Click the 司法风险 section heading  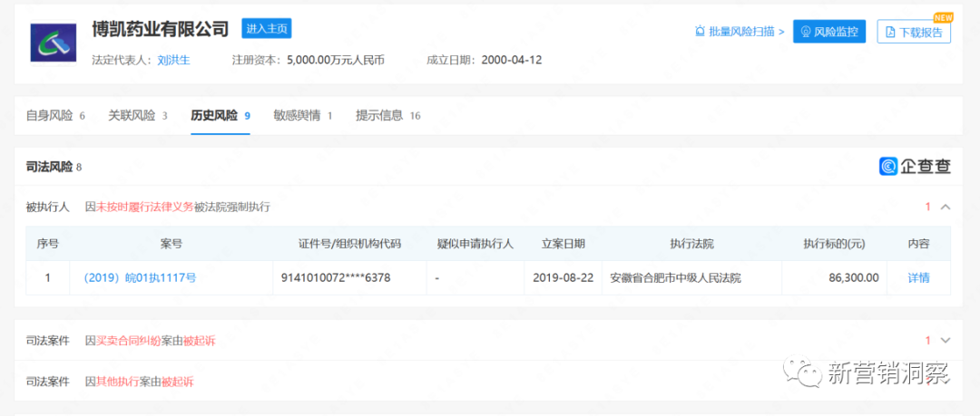(x=54, y=167)
